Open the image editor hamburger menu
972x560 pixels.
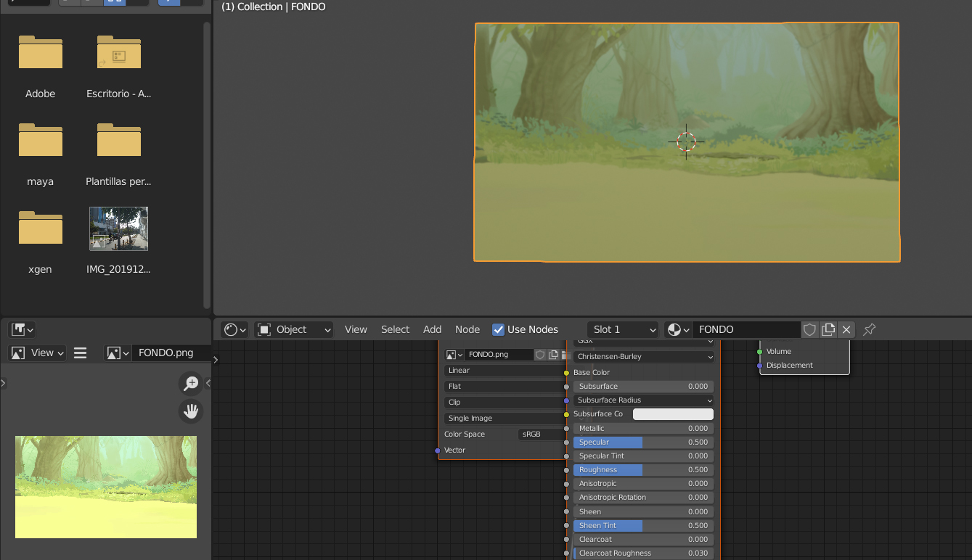[81, 353]
